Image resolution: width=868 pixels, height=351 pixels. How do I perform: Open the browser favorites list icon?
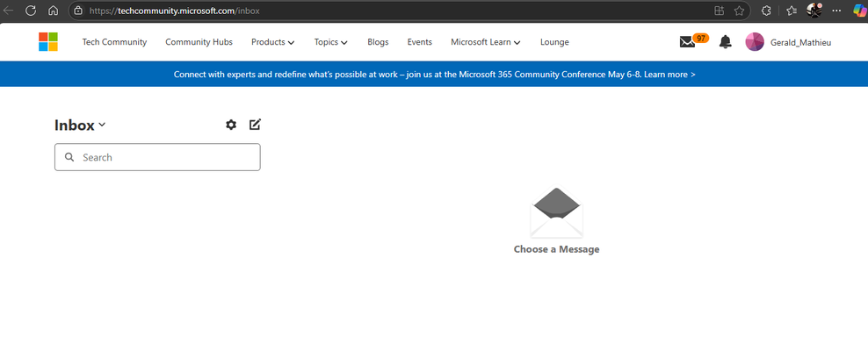click(792, 11)
